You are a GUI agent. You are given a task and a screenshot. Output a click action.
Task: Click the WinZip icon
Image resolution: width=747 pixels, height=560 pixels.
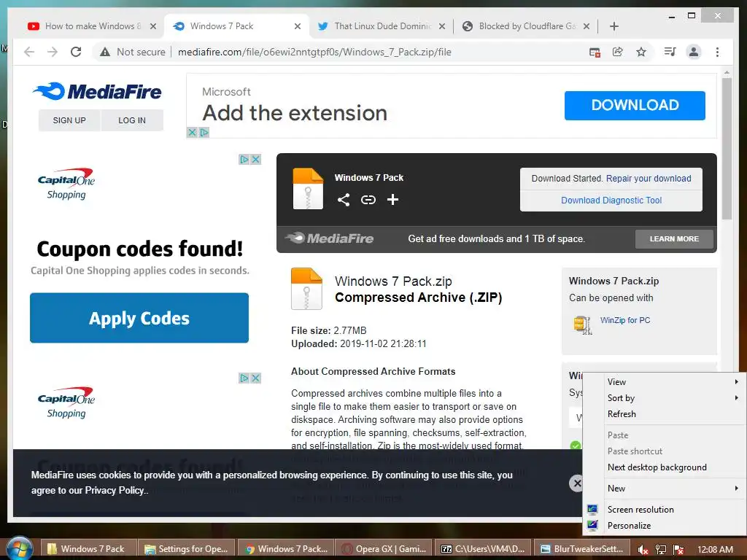pos(583,325)
